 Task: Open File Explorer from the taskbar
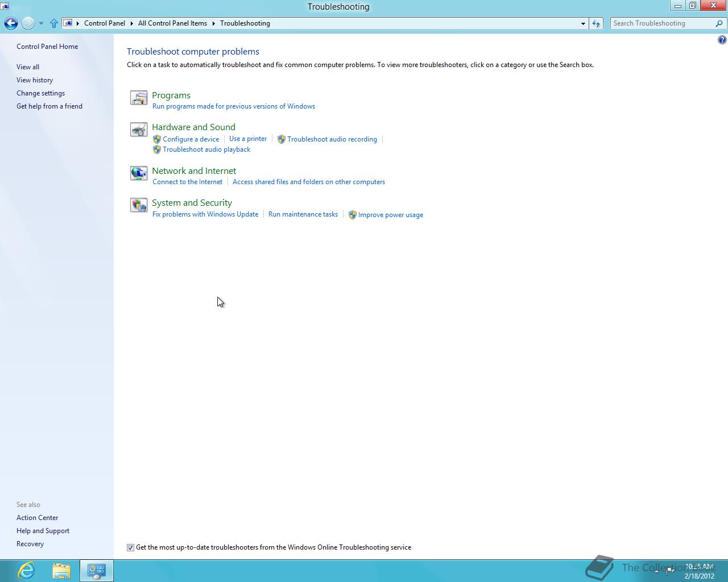(61, 571)
